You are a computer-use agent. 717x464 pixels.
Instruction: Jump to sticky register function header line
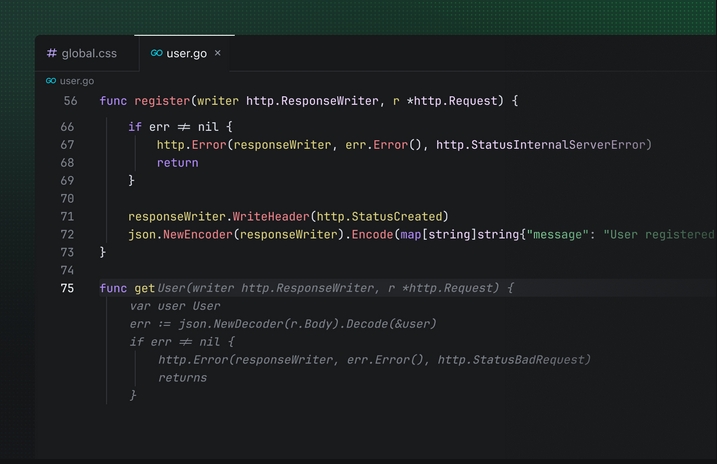pos(300,101)
